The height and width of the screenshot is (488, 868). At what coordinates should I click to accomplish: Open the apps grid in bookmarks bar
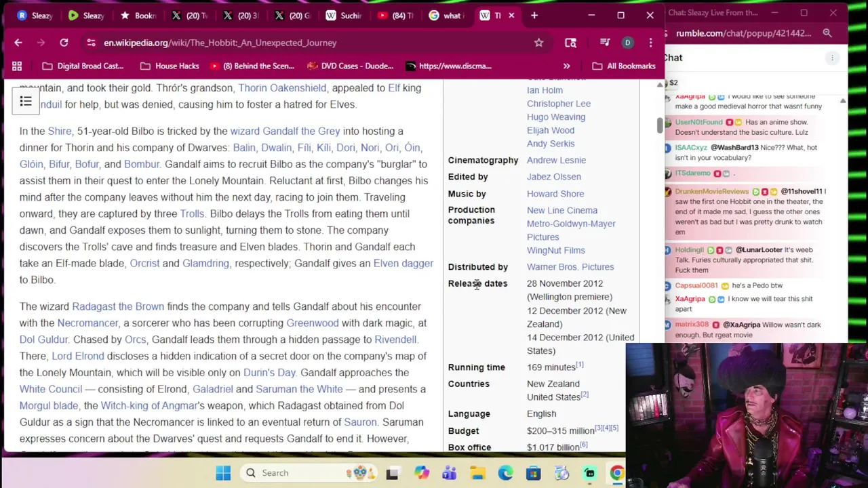coord(17,66)
